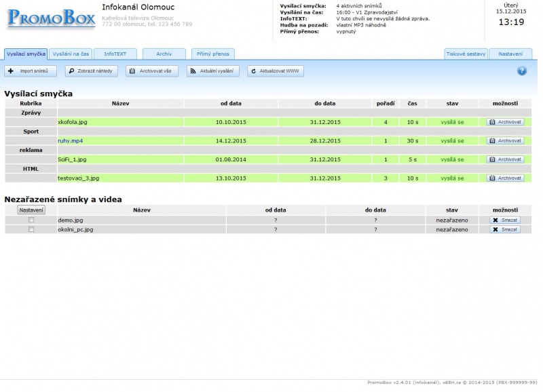Click the X delete icon for okolni_pc.jpg
The width and height of the screenshot is (543, 392).
495,229
